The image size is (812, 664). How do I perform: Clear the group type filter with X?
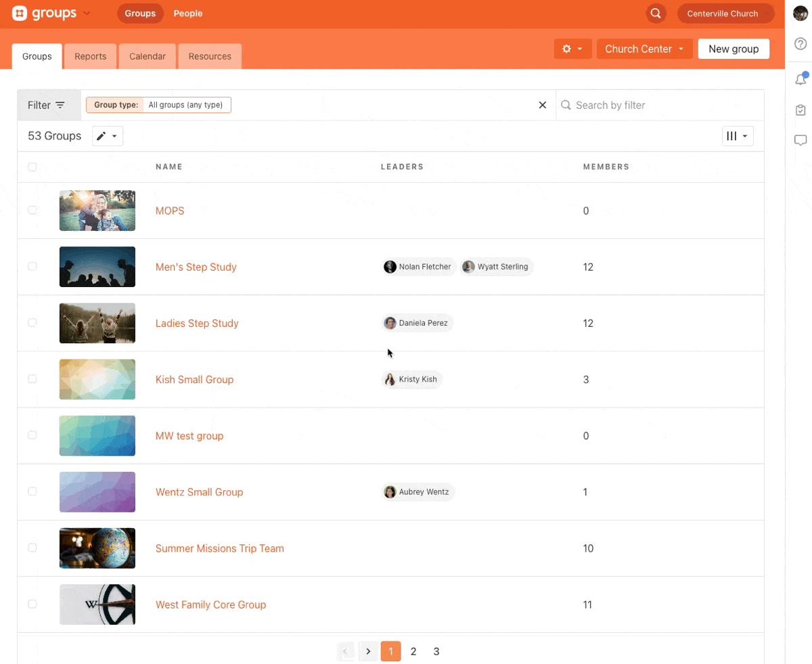(x=542, y=105)
